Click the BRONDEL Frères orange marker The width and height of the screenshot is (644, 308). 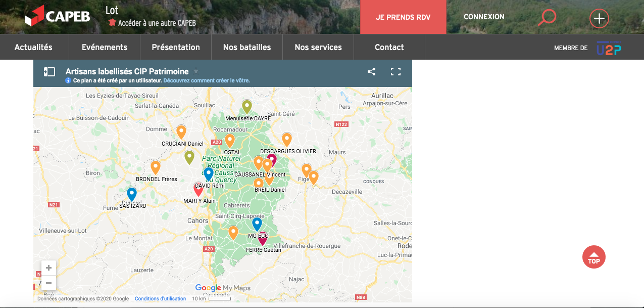pos(156,167)
